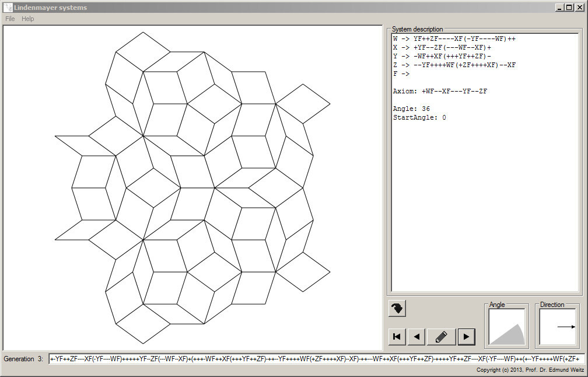Click the Angle: 36 text line
588x377 pixels.
coord(411,109)
